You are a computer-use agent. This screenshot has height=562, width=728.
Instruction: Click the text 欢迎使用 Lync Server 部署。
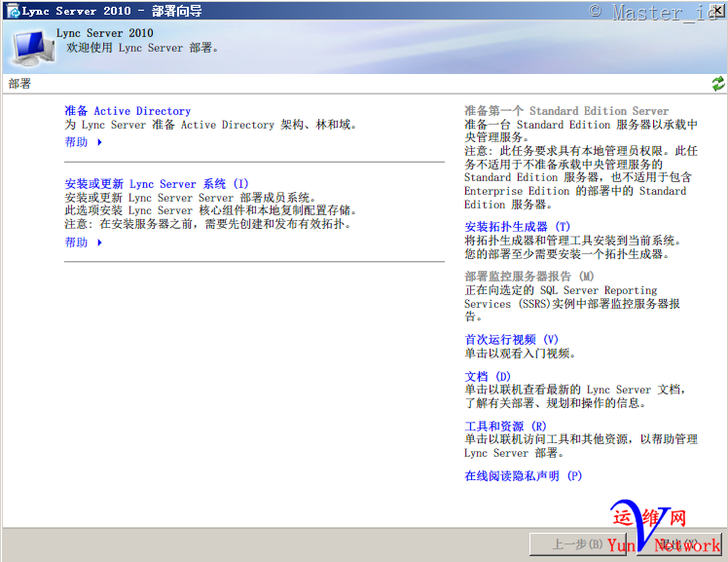coord(142,48)
